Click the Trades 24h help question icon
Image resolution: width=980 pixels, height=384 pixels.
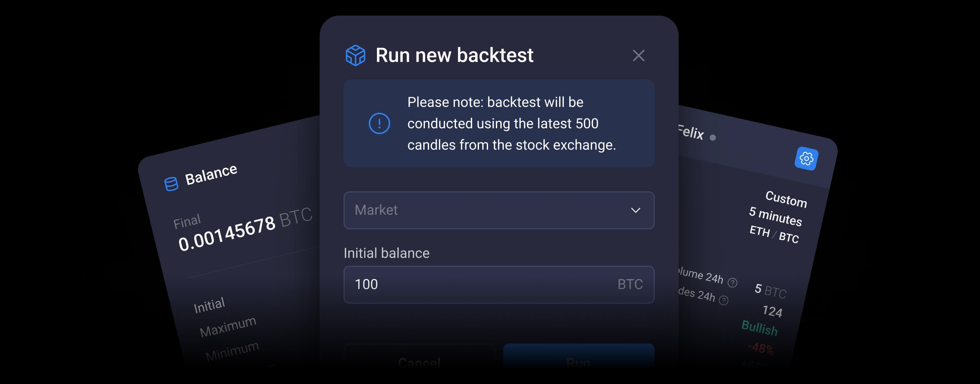[723, 300]
